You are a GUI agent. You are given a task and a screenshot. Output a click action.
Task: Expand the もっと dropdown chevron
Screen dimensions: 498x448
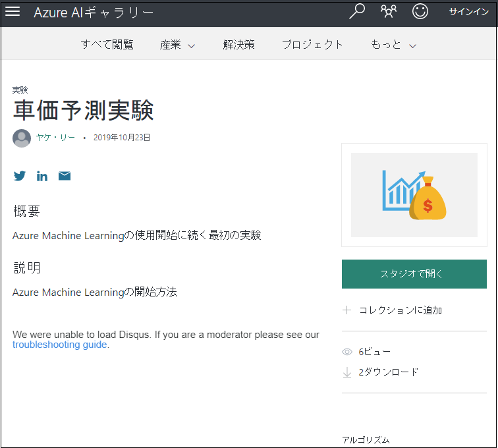pyautogui.click(x=412, y=46)
